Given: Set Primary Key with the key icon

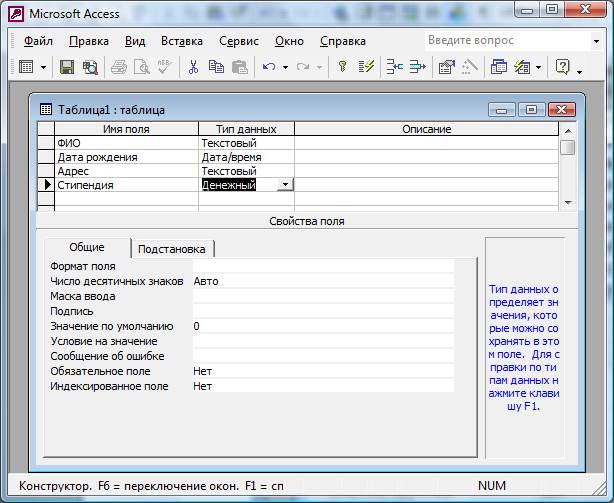Looking at the screenshot, I should click(x=343, y=67).
